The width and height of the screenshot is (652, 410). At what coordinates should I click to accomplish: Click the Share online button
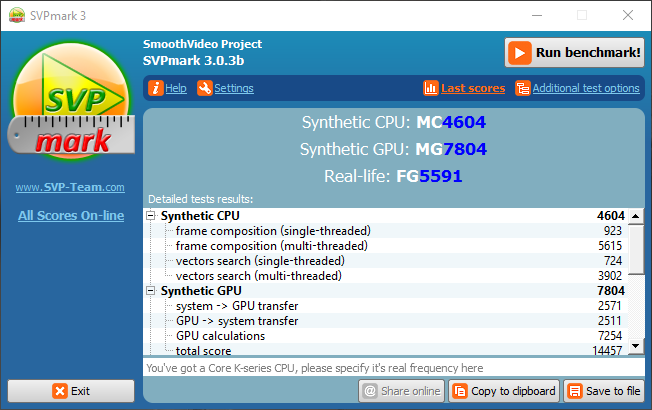point(402,391)
